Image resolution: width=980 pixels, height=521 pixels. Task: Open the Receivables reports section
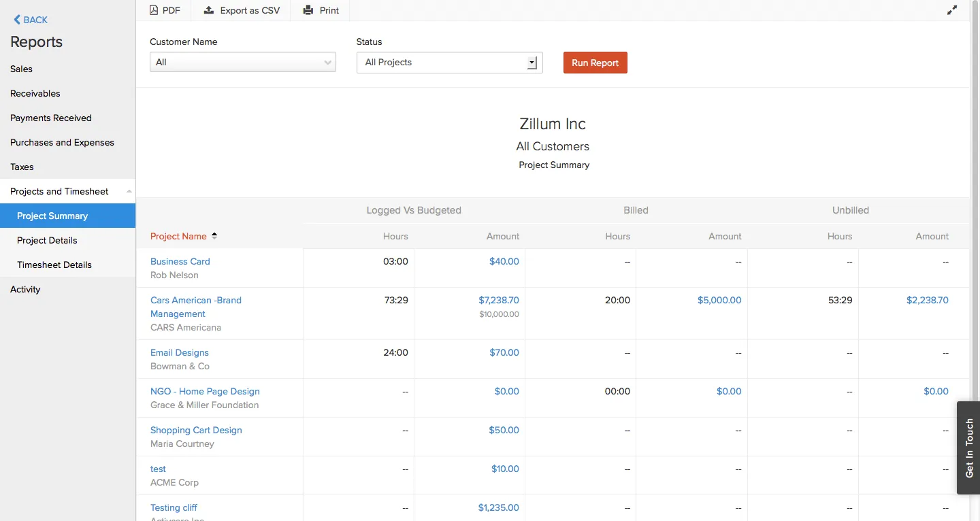[x=35, y=93]
